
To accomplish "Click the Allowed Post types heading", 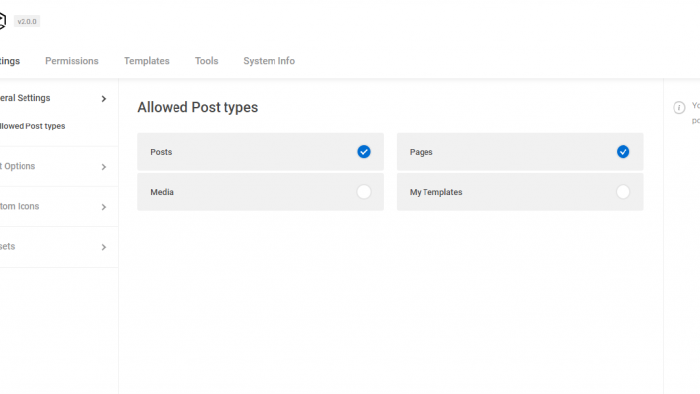I will click(x=197, y=108).
